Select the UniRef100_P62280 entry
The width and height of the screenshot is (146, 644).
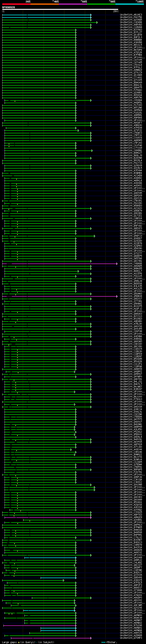(x=131, y=203)
